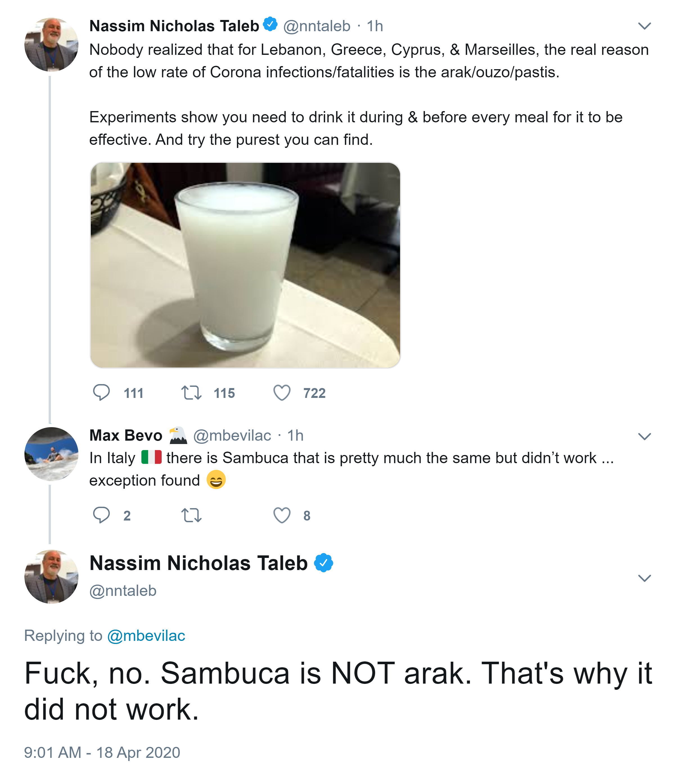Retweet Max Bevo's Sambuca tweet
This screenshot has height=784, width=675.
pos(191,515)
